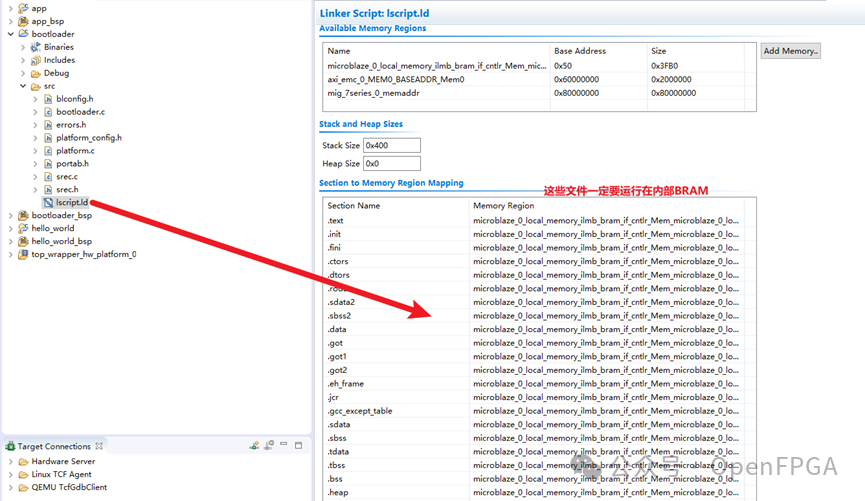Expand the hello_world project node
The image size is (865, 501).
pos(10,228)
